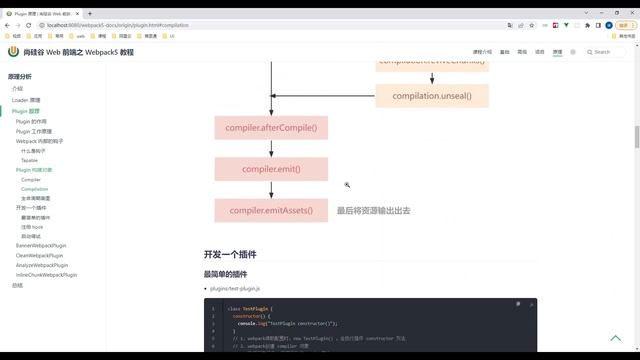Select 'Plugin 原理' in the sidebar
The height and width of the screenshot is (360, 640).
pyautogui.click(x=26, y=111)
